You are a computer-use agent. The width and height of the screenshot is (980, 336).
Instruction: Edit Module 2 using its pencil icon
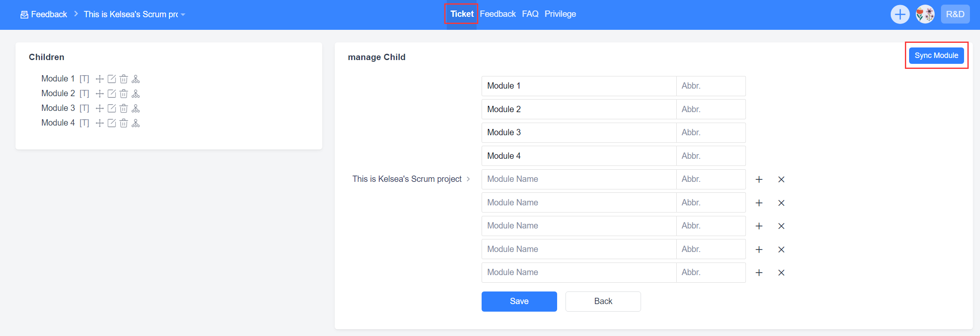coord(112,94)
